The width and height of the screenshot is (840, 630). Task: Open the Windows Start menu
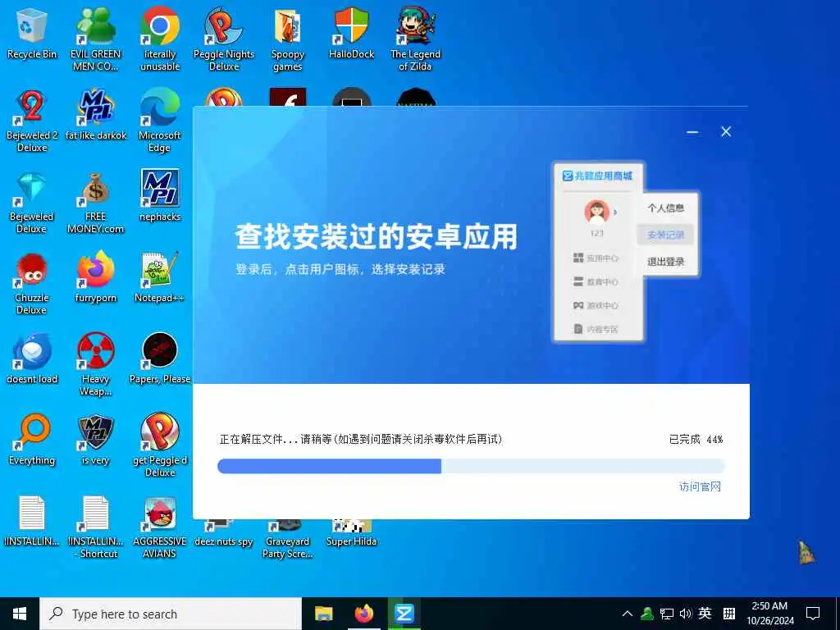tap(20, 614)
